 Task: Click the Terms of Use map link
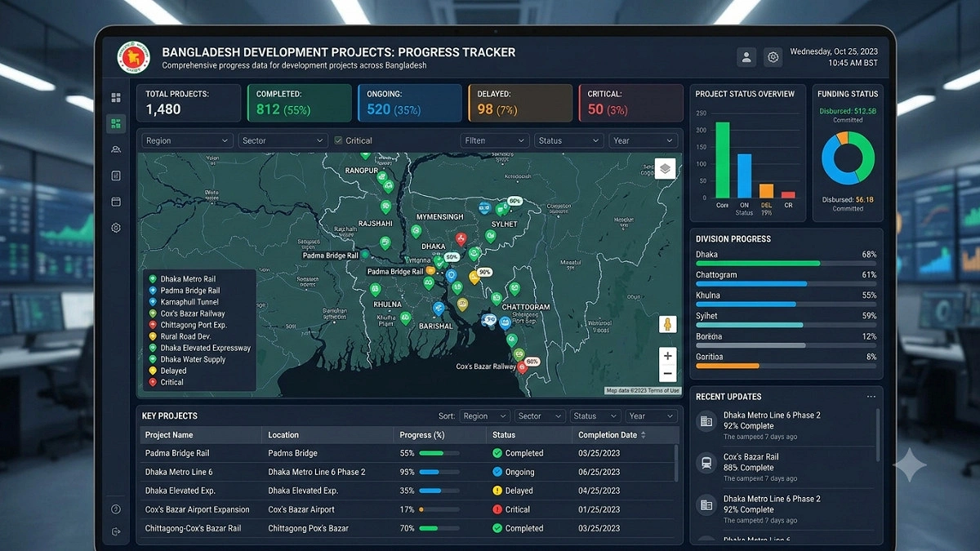click(662, 391)
